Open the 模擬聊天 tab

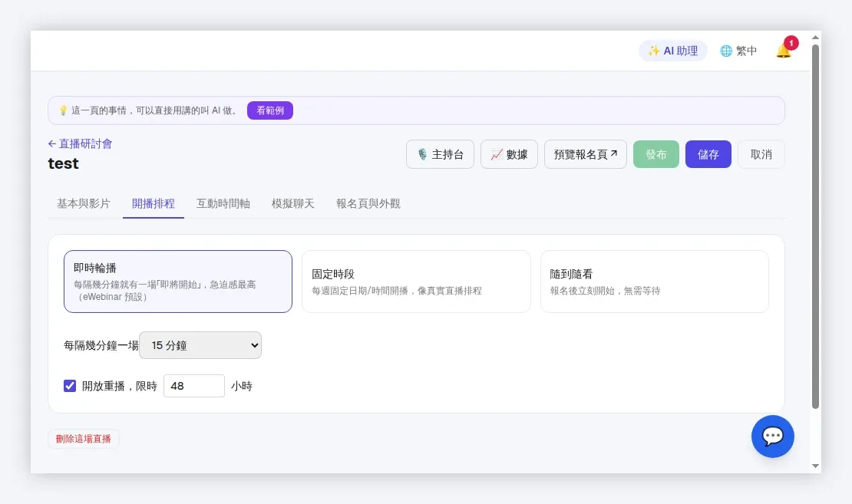click(293, 203)
